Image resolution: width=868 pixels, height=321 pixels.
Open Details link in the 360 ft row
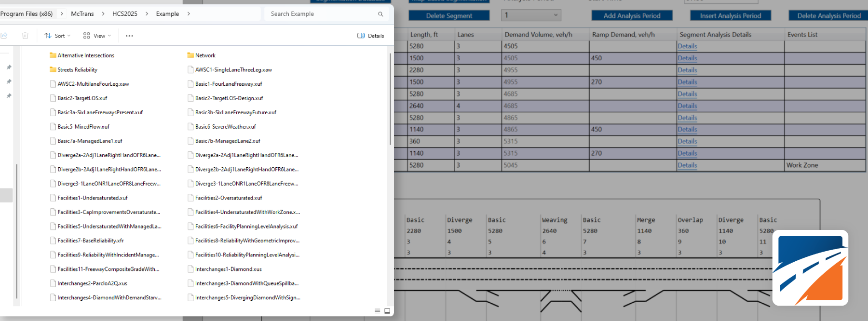click(687, 142)
